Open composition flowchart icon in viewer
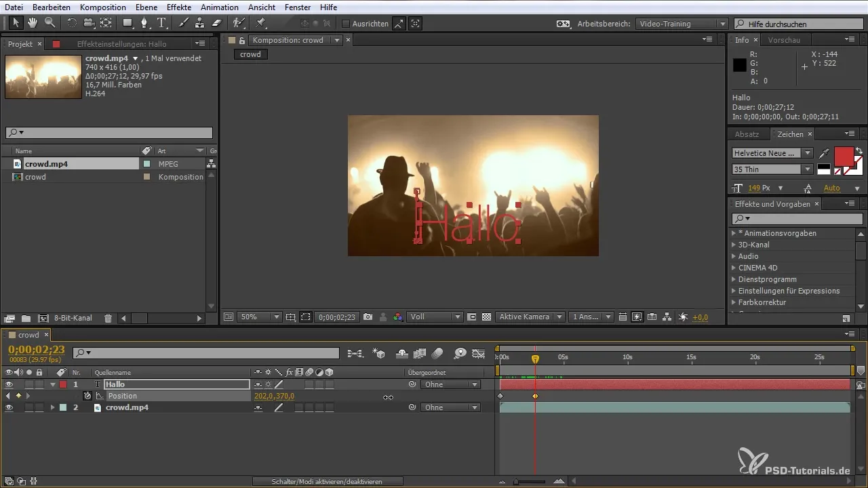Image resolution: width=868 pixels, height=488 pixels. click(x=667, y=317)
